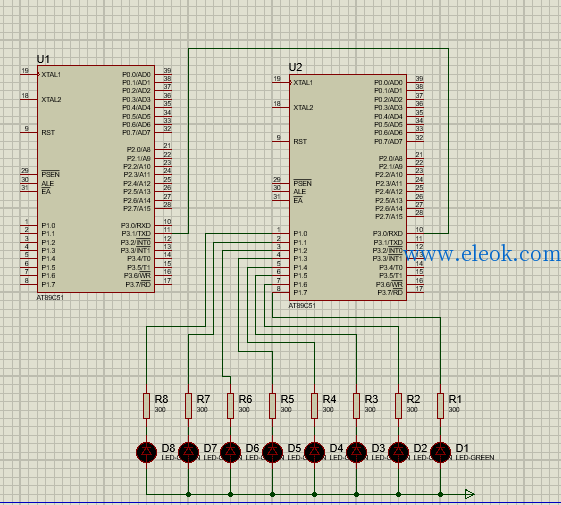Pick the R5 resistor body
Viewport: 561px width, 505px height.
click(272, 406)
